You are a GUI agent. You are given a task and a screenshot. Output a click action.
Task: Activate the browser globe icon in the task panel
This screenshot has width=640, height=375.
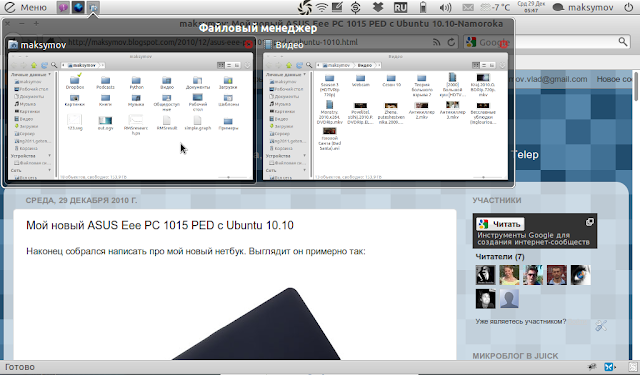click(78, 7)
